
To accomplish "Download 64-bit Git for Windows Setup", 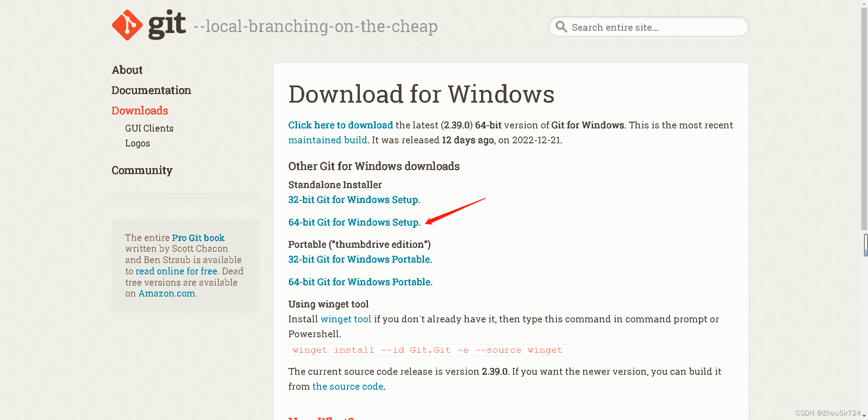I will tap(354, 222).
